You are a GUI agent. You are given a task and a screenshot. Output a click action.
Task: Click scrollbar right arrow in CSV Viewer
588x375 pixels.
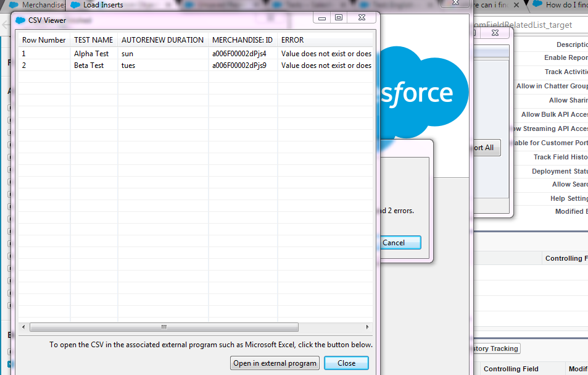tap(368, 327)
